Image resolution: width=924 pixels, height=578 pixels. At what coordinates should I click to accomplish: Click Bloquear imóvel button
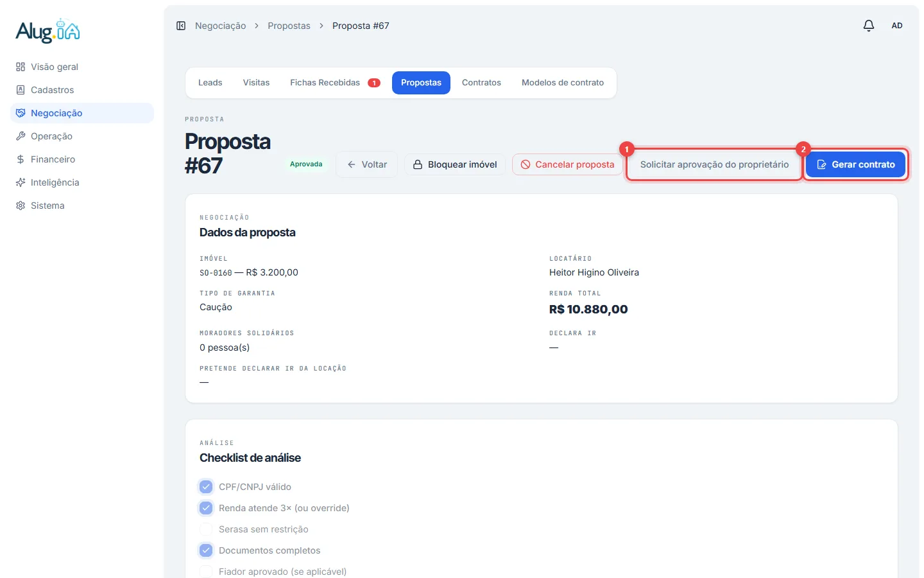tap(455, 164)
